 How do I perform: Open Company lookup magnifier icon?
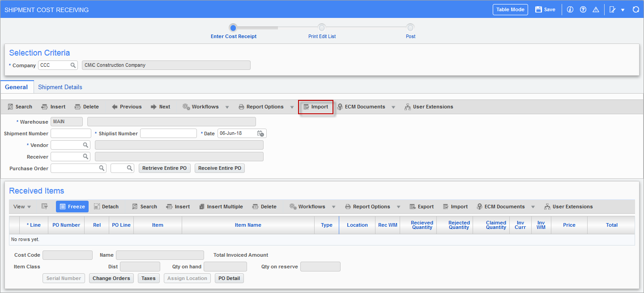tap(73, 65)
